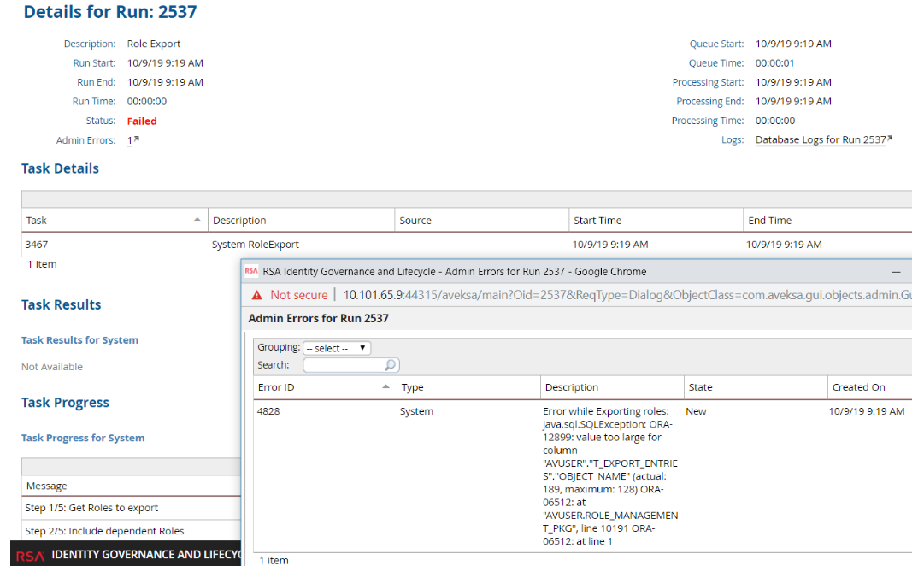Click the Admin Errors count link showing 1
This screenshot has height=572, width=924.
click(x=130, y=139)
